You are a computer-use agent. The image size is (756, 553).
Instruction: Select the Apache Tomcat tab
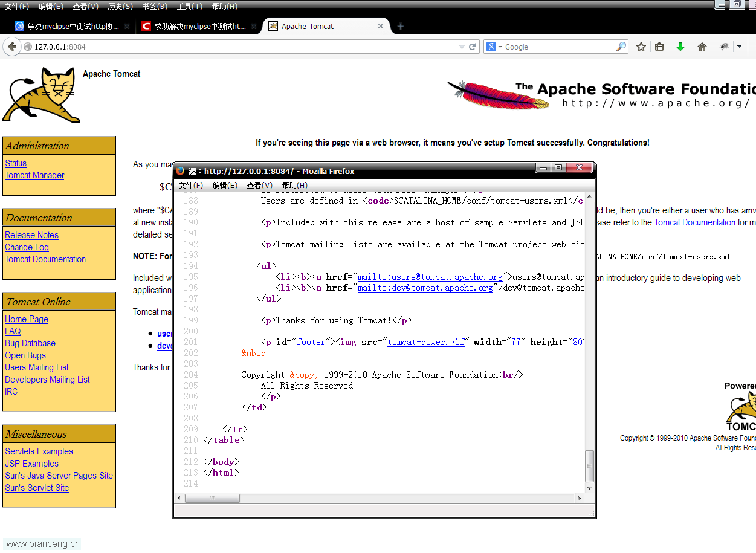pyautogui.click(x=326, y=26)
